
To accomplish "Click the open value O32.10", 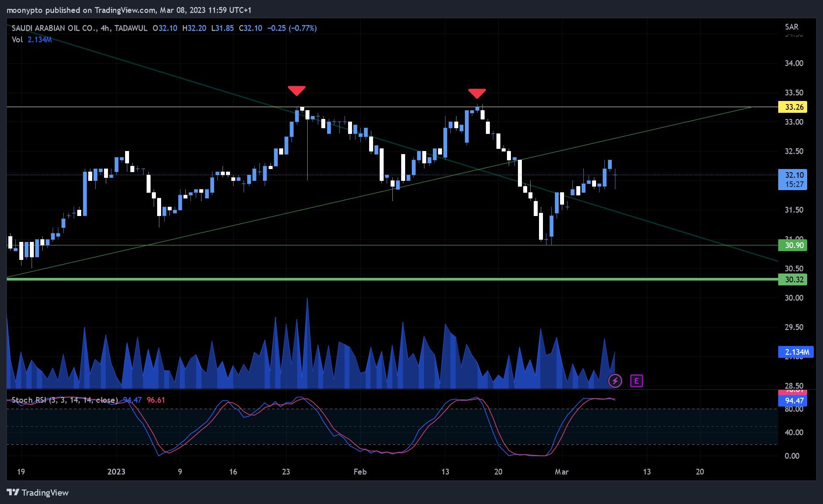I will click(165, 28).
